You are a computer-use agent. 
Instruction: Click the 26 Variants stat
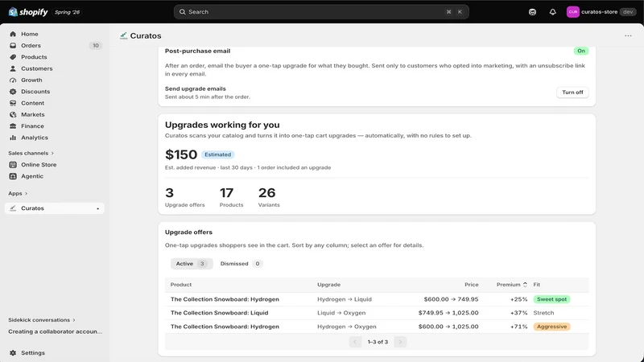coord(269,197)
